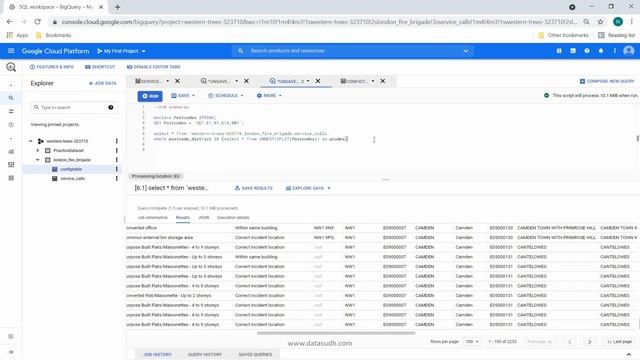Reload the browser page
Screen dimensions: 640x360
[37, 22]
